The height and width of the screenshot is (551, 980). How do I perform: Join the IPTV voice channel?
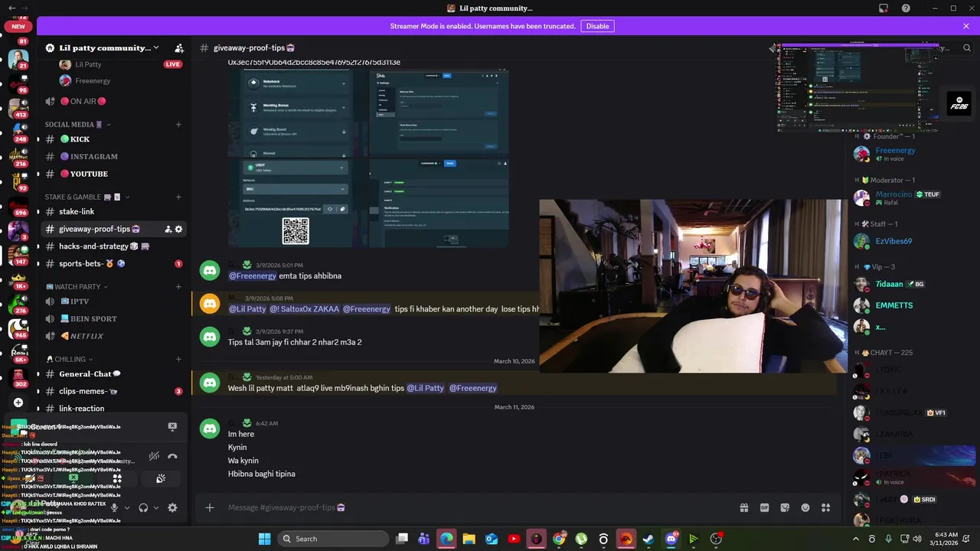[x=115, y=302]
